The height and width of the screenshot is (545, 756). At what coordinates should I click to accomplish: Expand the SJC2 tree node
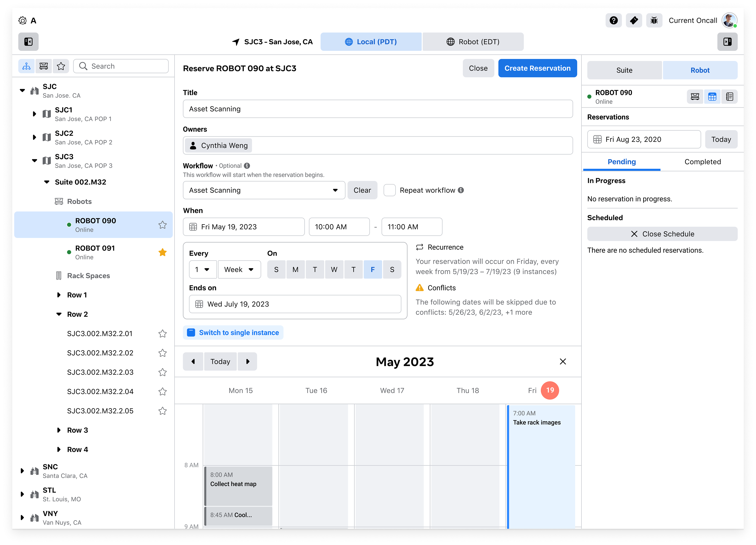(34, 137)
